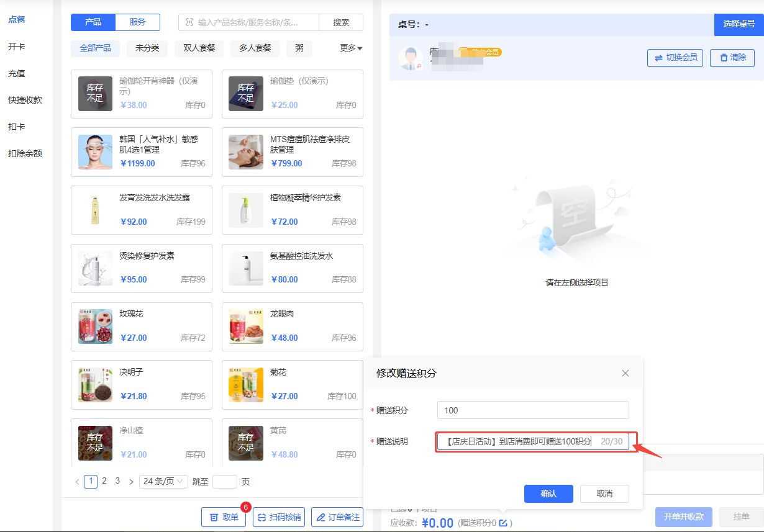Click 取单 button with badge
The height and width of the screenshot is (532, 764).
pyautogui.click(x=224, y=517)
